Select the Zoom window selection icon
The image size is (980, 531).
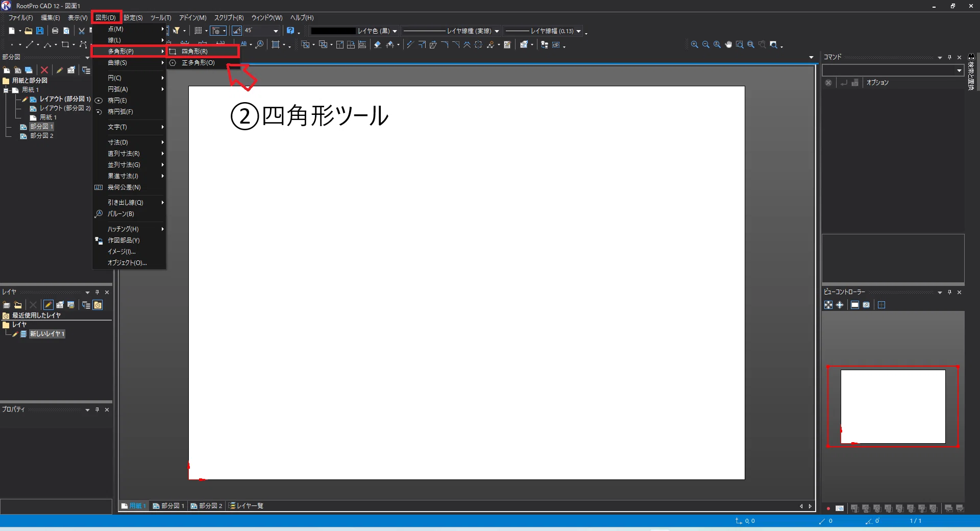(x=740, y=45)
